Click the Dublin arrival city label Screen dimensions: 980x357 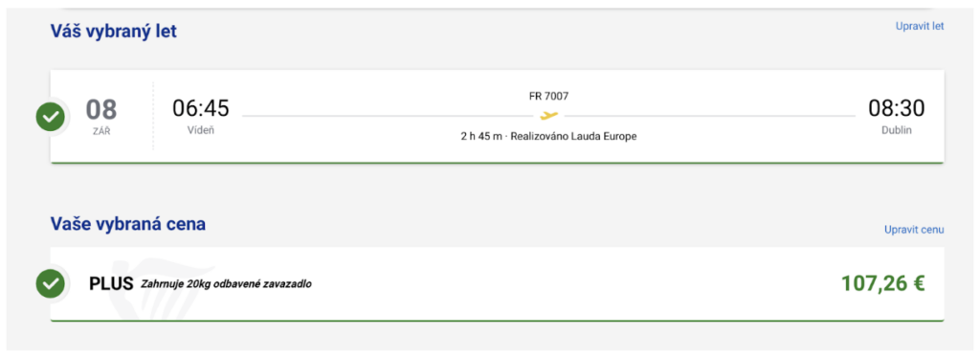click(896, 131)
